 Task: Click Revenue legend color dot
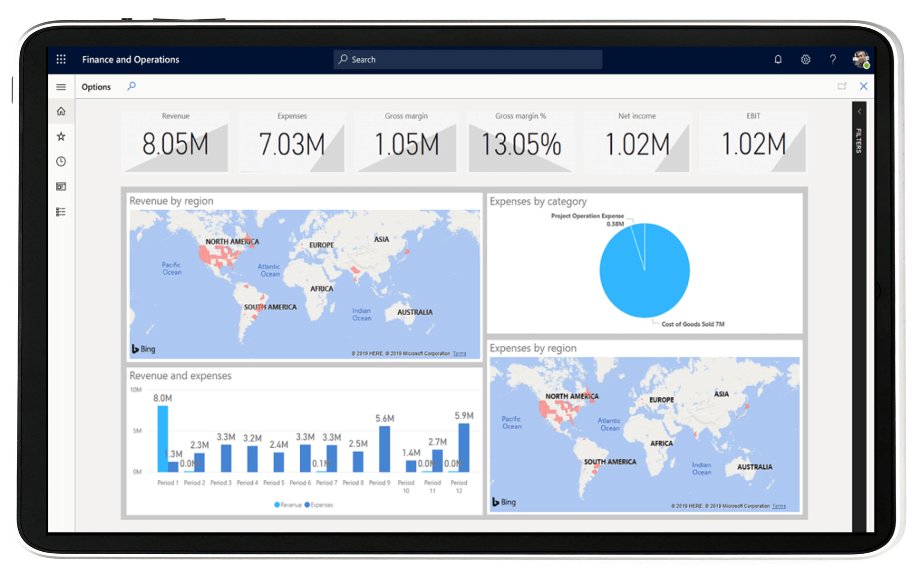[x=277, y=505]
